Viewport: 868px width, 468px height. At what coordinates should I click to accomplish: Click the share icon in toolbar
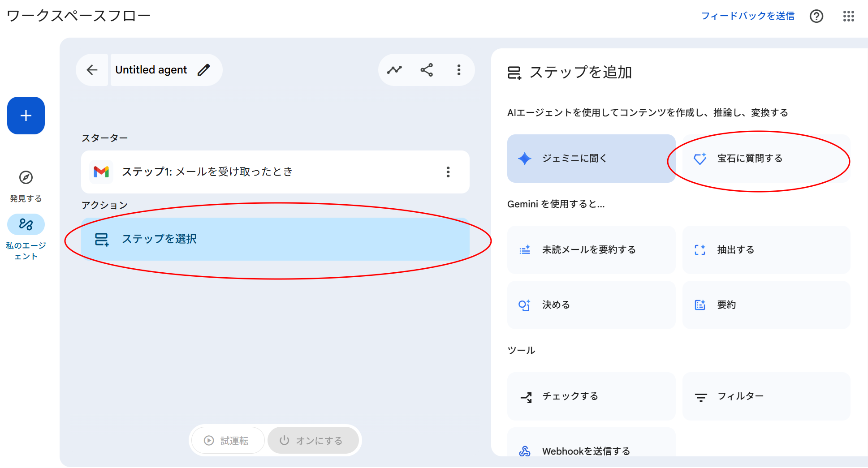coord(427,70)
